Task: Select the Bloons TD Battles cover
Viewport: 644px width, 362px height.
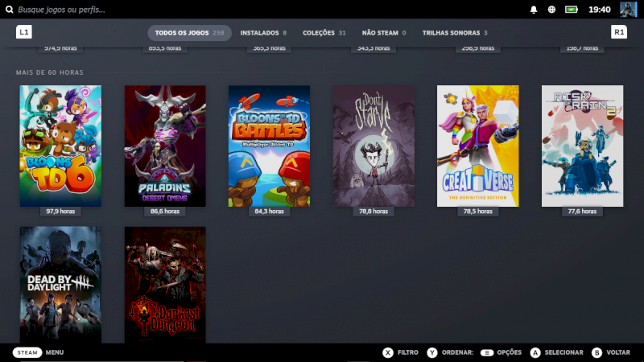Action: (269, 146)
